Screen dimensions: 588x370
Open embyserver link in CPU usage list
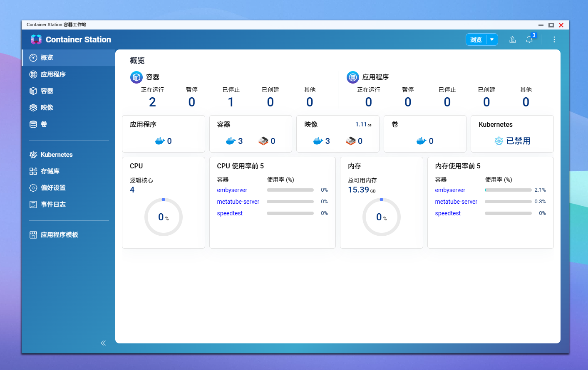click(232, 190)
